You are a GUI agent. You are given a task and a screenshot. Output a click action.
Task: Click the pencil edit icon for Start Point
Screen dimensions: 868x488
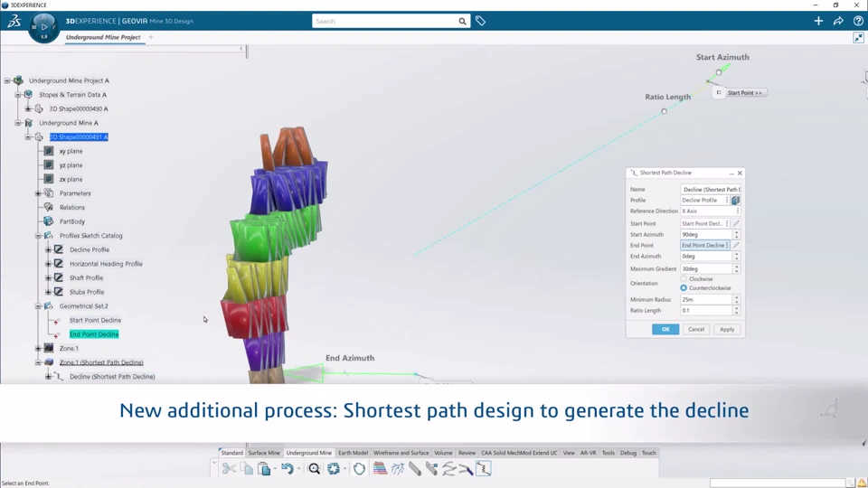[736, 223]
